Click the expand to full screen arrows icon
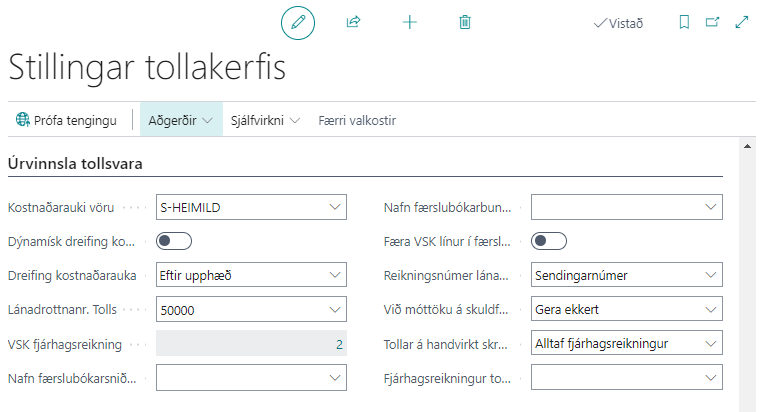The height and width of the screenshot is (412, 760). [x=742, y=22]
